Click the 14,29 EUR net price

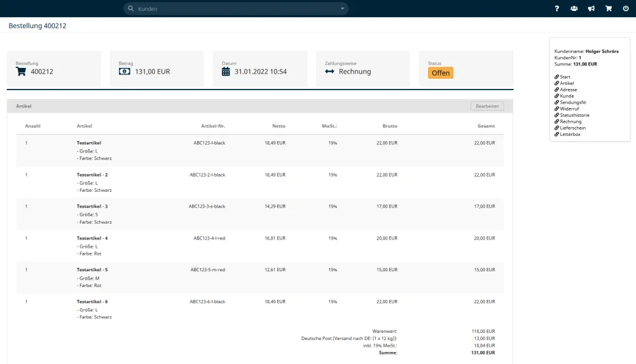275,206
